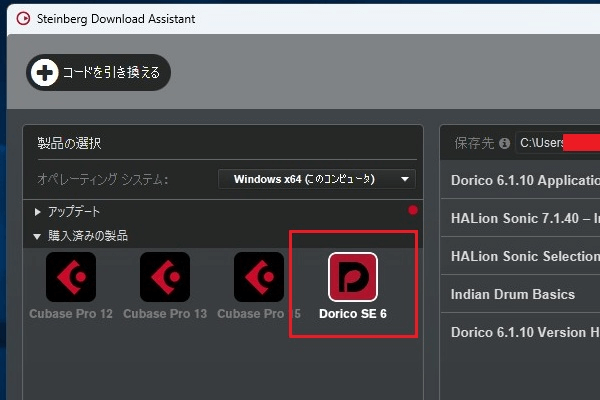Click the red notification dot by アップデート

coord(413,211)
